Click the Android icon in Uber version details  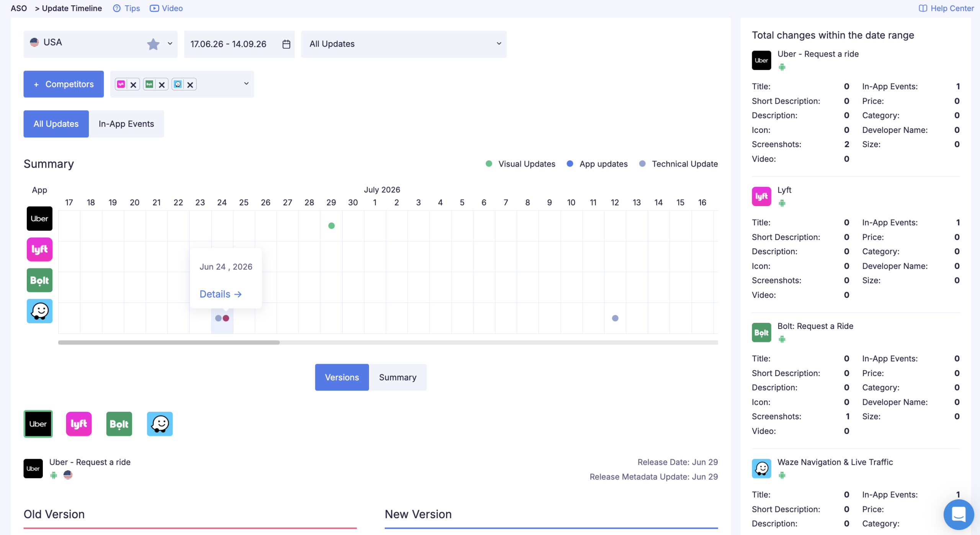[54, 475]
